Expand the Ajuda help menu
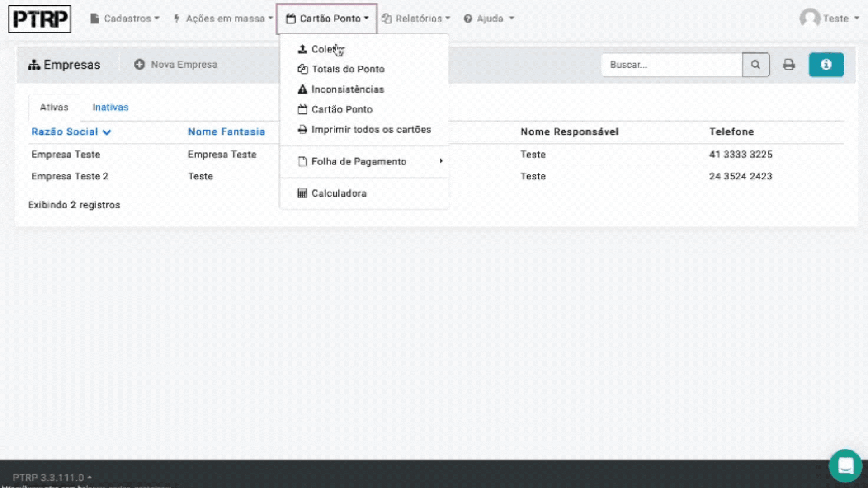The image size is (868, 488). click(x=489, y=19)
